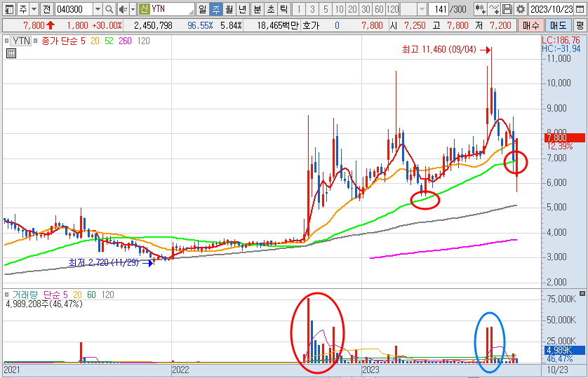The image size is (588, 378).
Task: Click the current price tag 7,800 on axis
Action: [x=564, y=137]
